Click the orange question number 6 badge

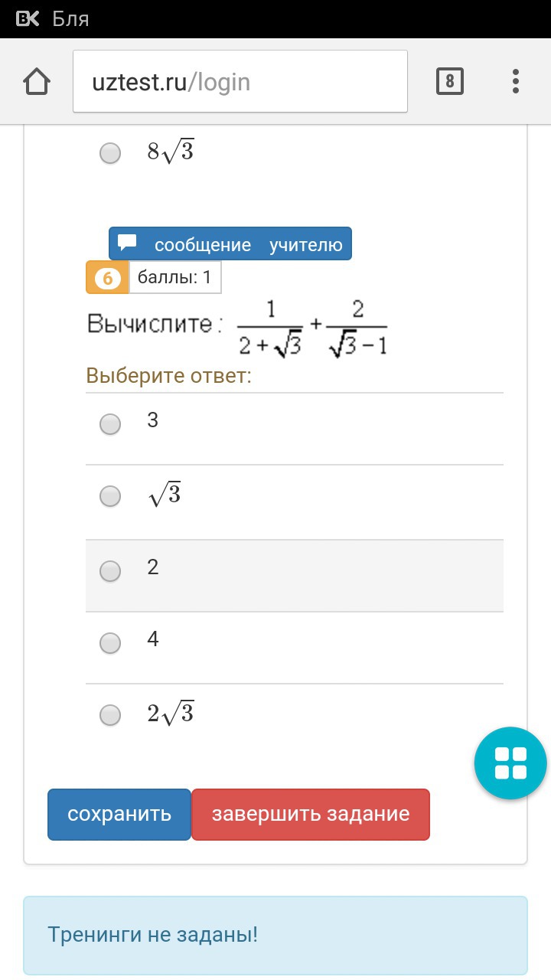pos(108,278)
